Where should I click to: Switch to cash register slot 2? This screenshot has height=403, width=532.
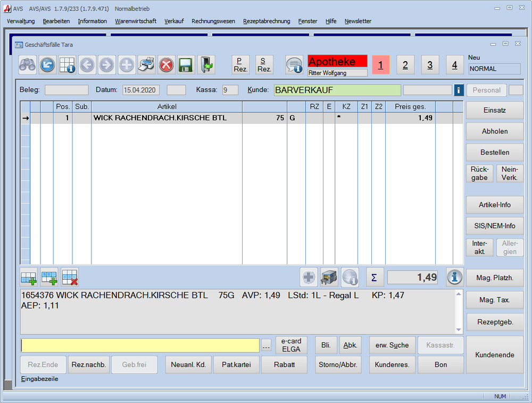tap(405, 65)
